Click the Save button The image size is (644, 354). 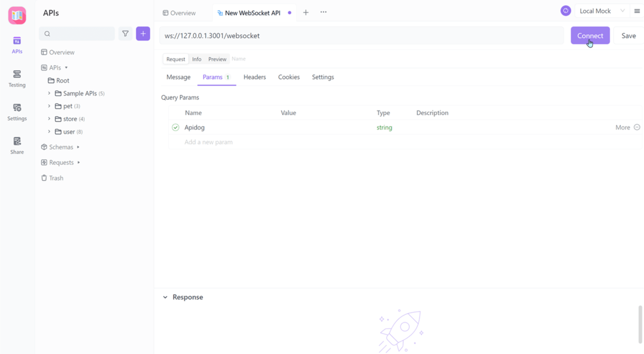[629, 36]
